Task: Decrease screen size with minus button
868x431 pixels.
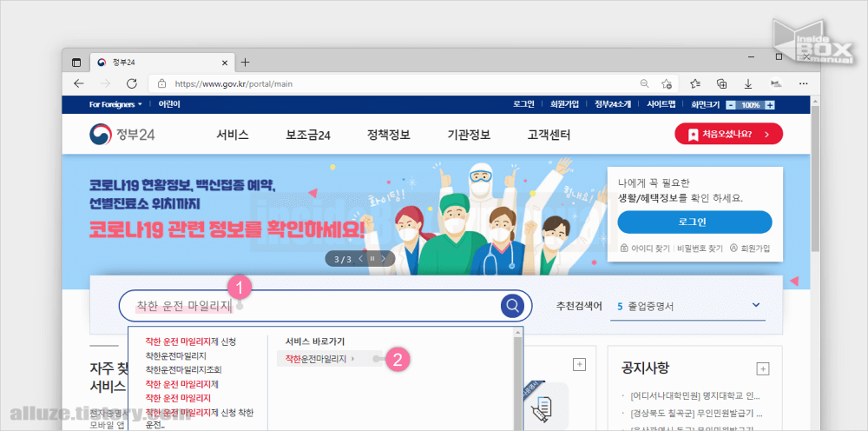Action: [731, 104]
